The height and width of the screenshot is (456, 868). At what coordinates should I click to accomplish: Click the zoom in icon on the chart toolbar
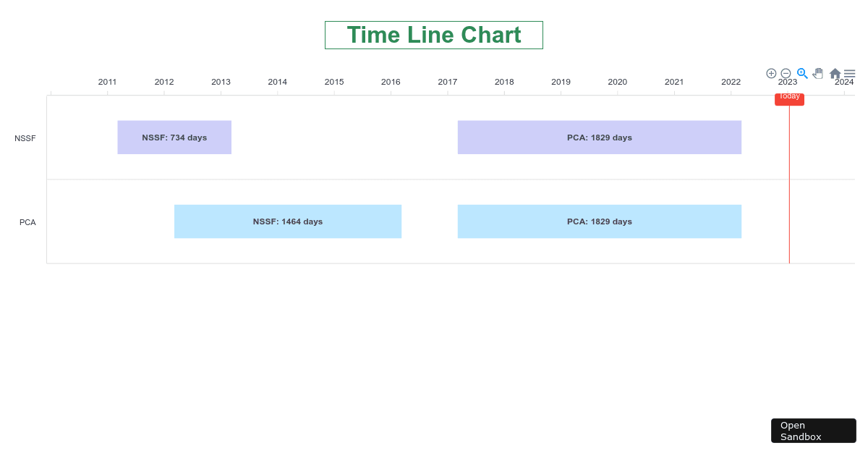pyautogui.click(x=771, y=73)
